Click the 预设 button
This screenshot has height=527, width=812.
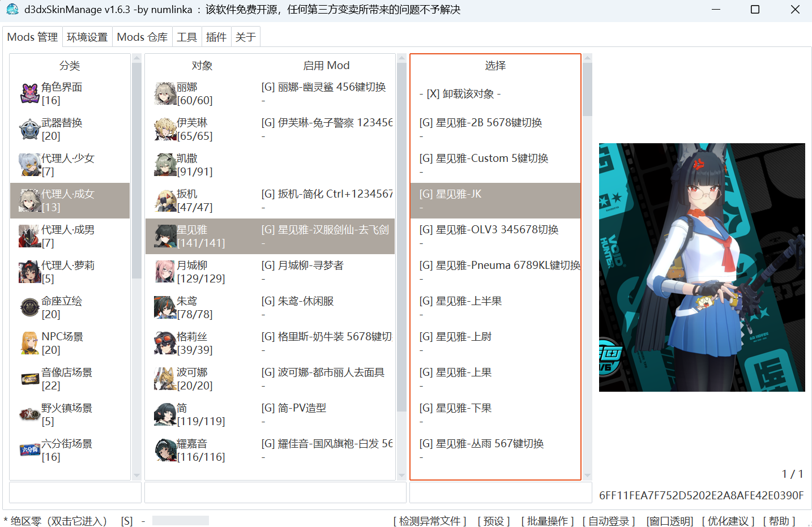click(x=494, y=521)
